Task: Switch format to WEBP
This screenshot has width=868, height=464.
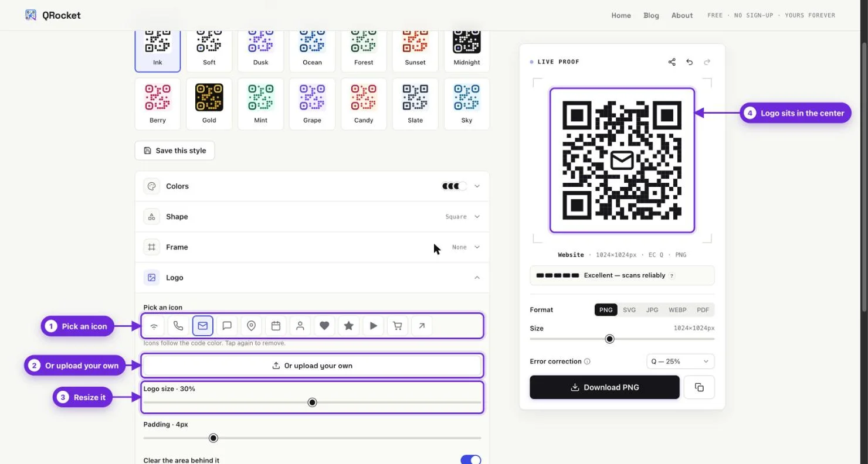Action: (677, 310)
